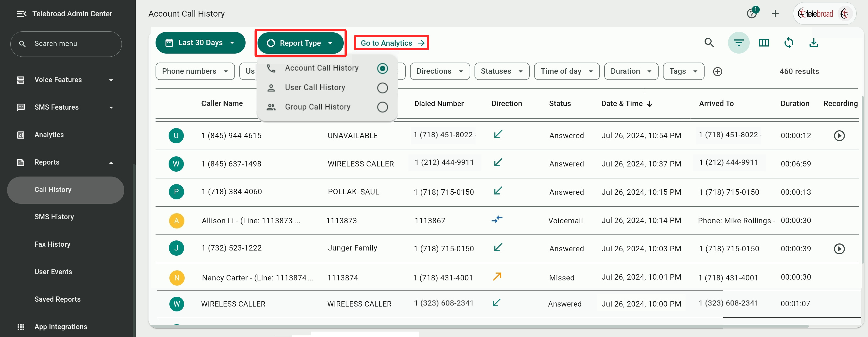Select Group Call History radio button

(x=382, y=107)
